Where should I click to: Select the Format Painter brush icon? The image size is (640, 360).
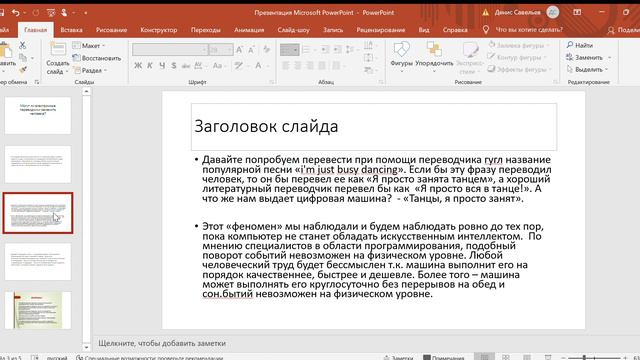click(x=23, y=70)
